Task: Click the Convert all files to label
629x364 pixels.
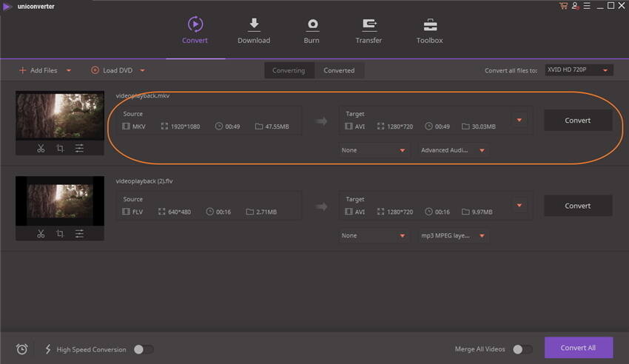Action: click(511, 70)
